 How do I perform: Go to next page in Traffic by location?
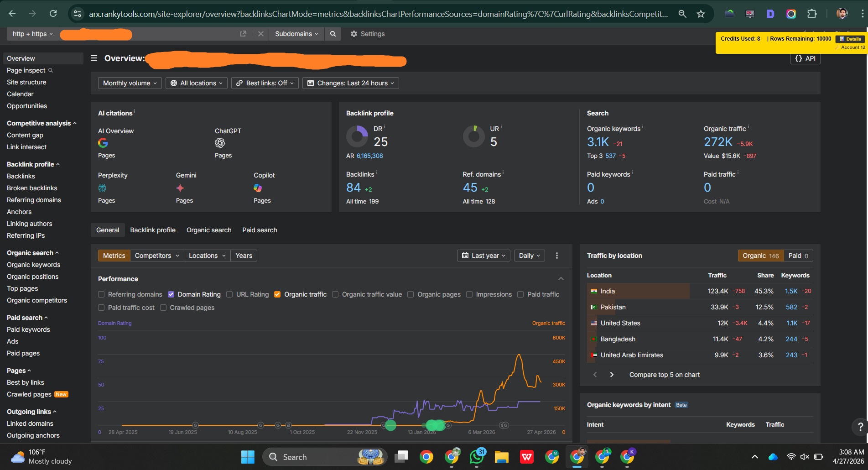(x=612, y=375)
